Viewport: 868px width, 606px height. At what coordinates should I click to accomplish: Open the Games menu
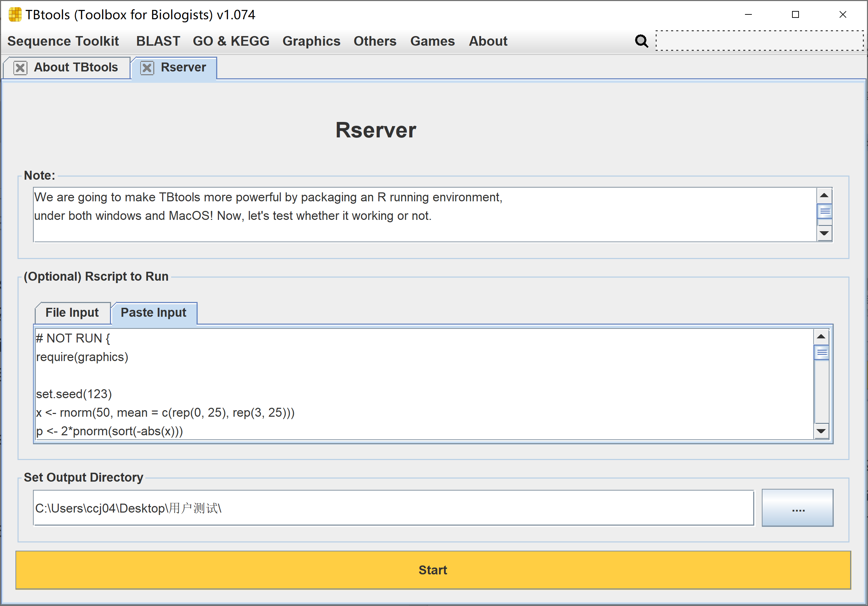coord(433,41)
